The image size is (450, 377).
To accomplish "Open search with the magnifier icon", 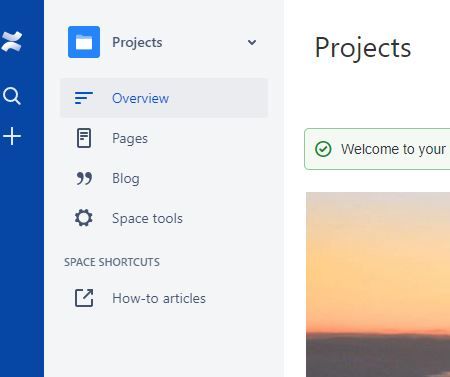I will (x=12, y=96).
